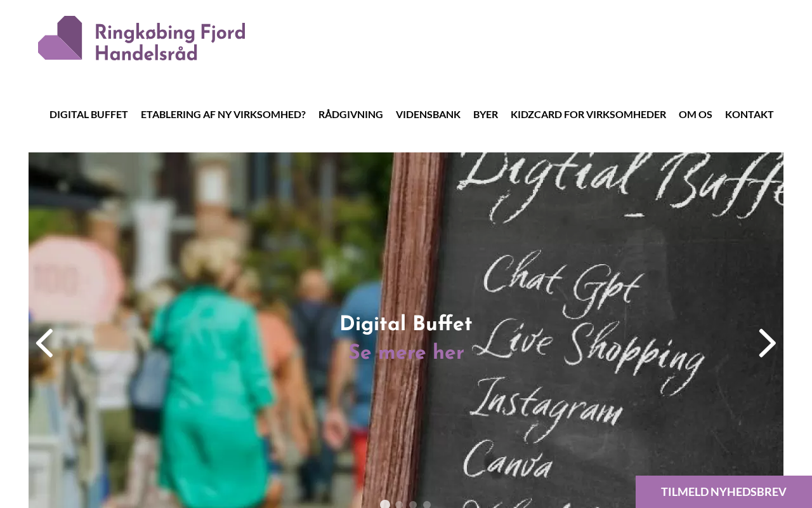
Task: Follow the 'Se mere her' link
Action: [x=406, y=352]
